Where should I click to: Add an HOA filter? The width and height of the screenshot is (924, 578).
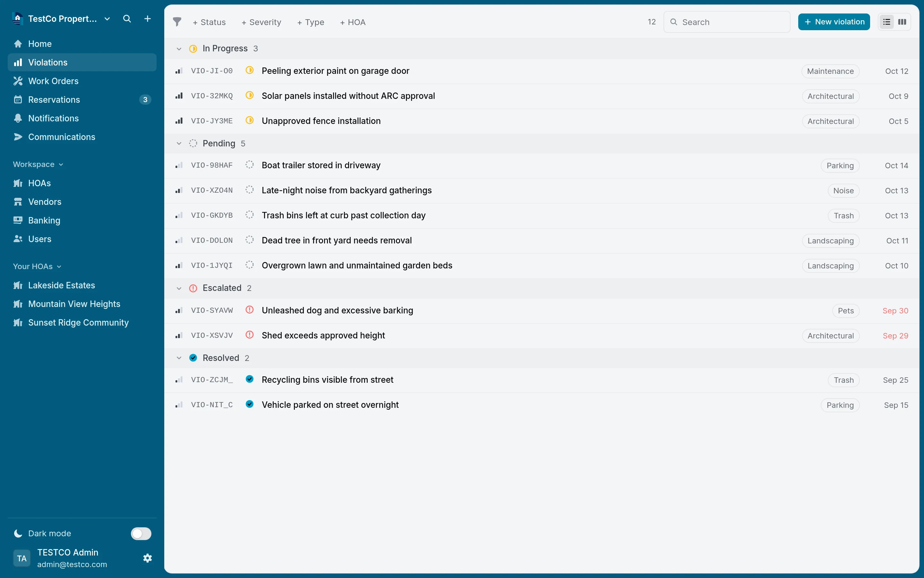tap(352, 22)
